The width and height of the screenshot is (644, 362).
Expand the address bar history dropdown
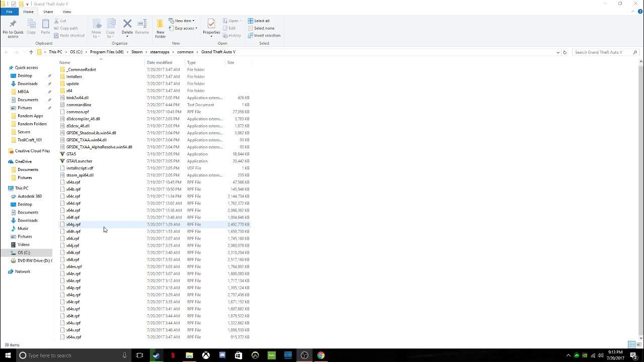point(558,52)
